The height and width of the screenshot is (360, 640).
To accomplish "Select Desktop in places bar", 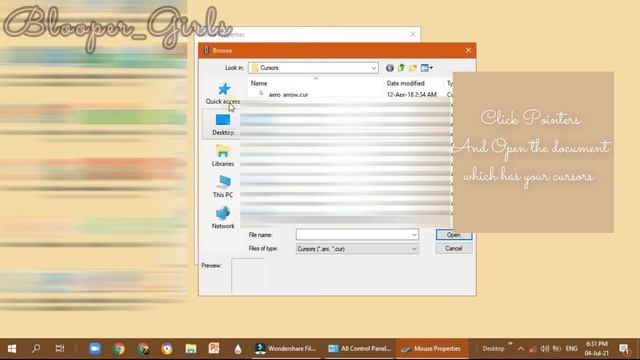I will [x=223, y=125].
